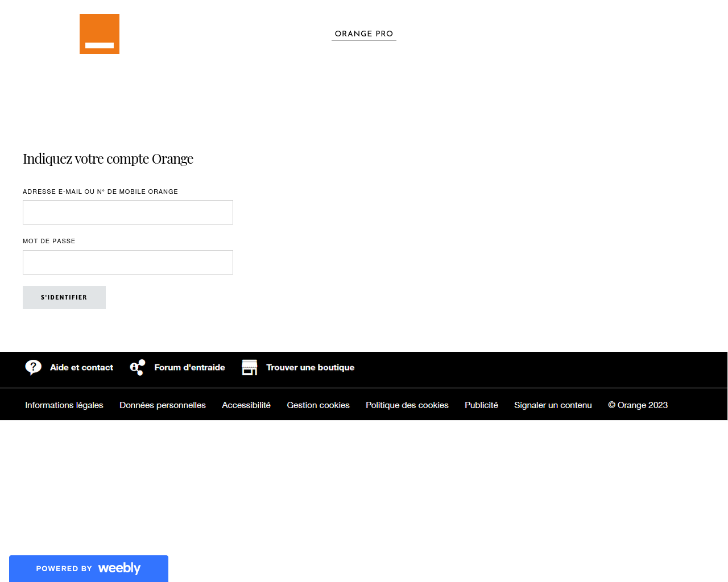Click the Powered by Weebly banner
Viewport: 728px width, 582px height.
tap(89, 568)
